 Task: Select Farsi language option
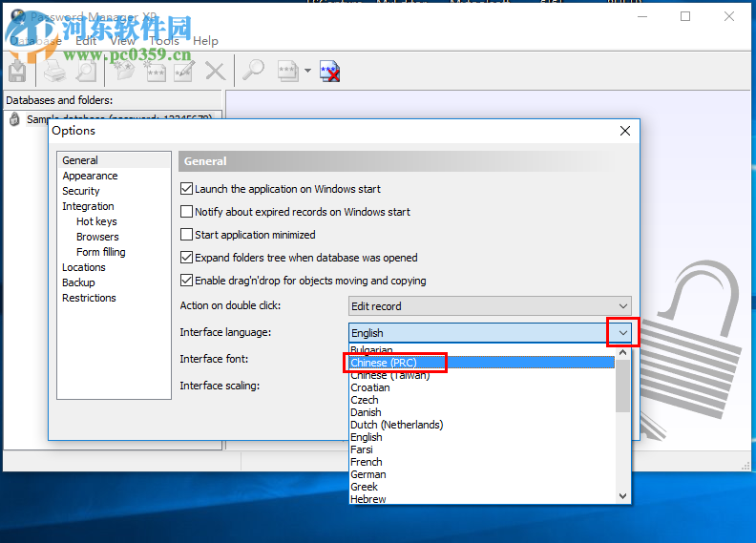[482, 449]
